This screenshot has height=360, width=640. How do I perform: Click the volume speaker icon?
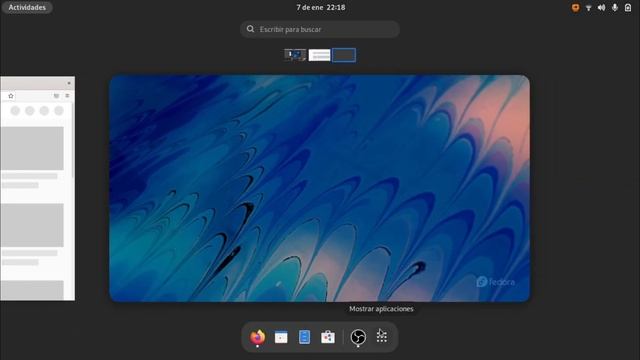click(602, 7)
